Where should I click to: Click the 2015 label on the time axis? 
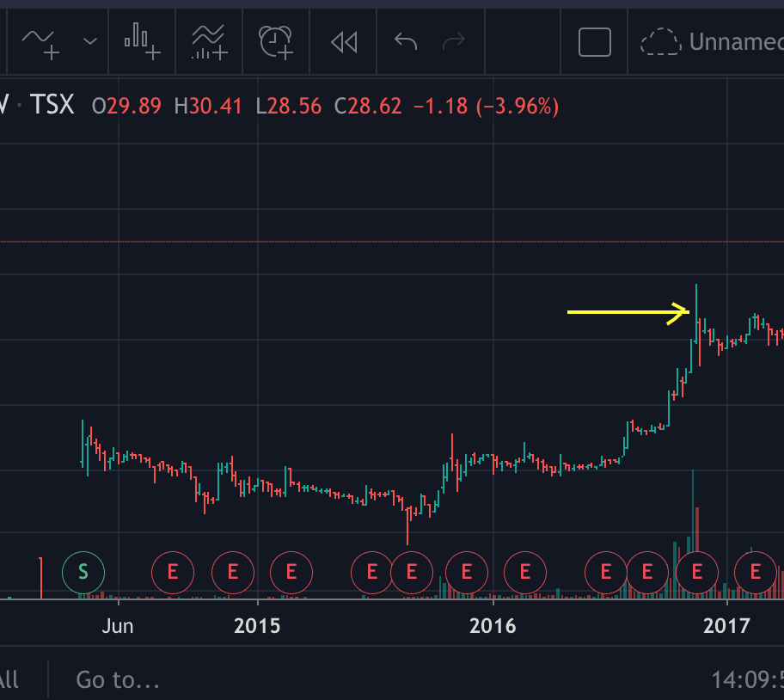(x=258, y=626)
